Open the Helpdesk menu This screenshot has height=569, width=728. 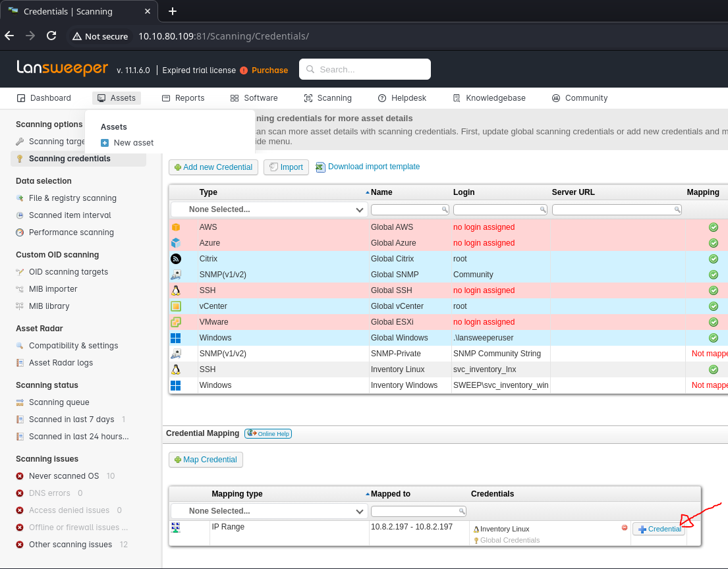[x=402, y=98]
